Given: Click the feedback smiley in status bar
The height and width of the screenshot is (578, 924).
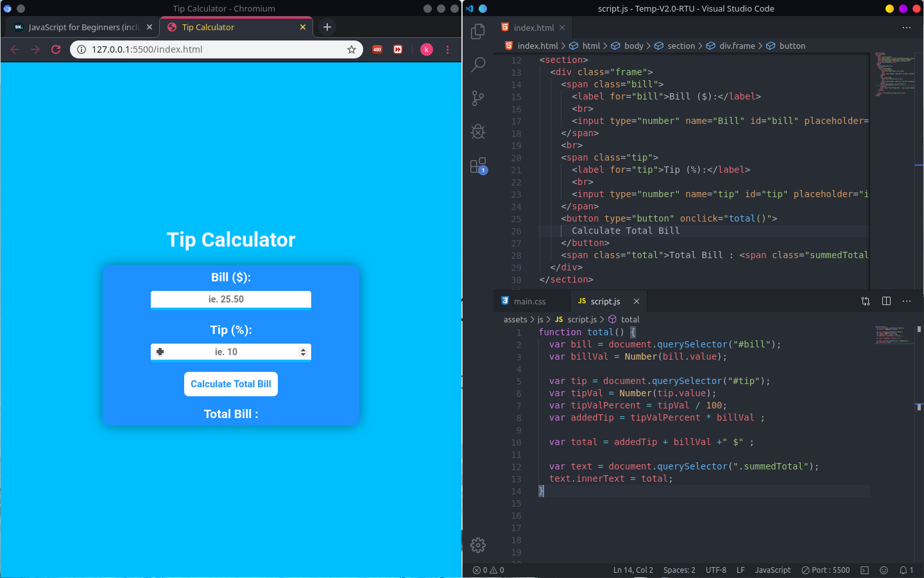Looking at the screenshot, I should (884, 570).
